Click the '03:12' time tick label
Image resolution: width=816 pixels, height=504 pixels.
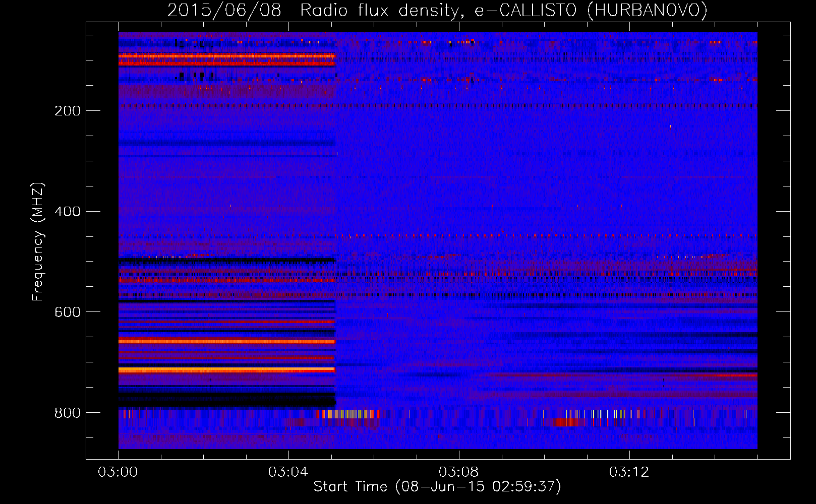click(x=629, y=472)
